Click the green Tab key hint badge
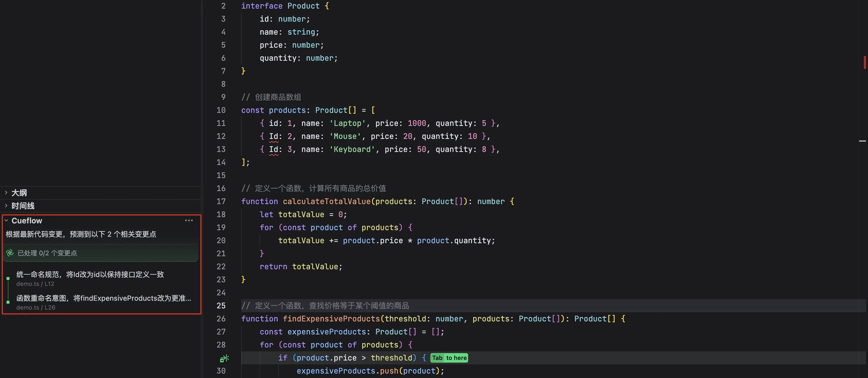Screen dimensions: 868x378 click(437, 358)
